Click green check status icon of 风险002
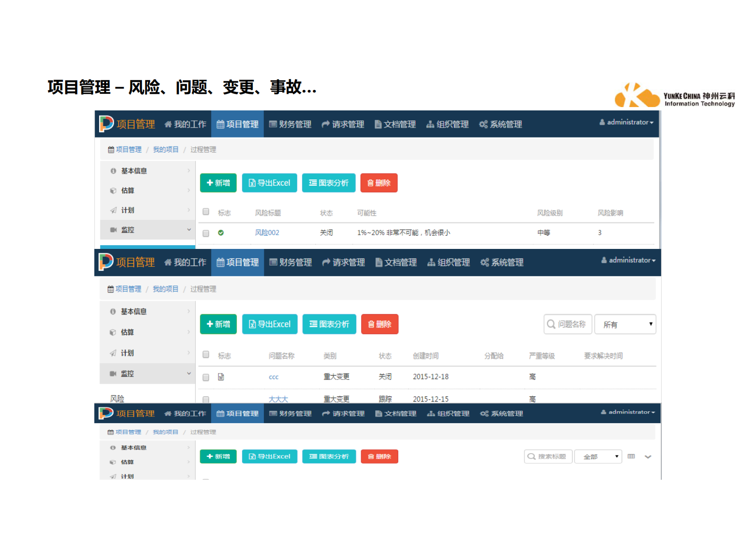 221,233
